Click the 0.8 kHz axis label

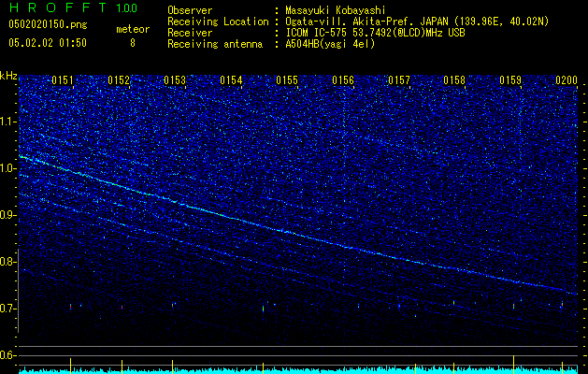pyautogui.click(x=8, y=262)
